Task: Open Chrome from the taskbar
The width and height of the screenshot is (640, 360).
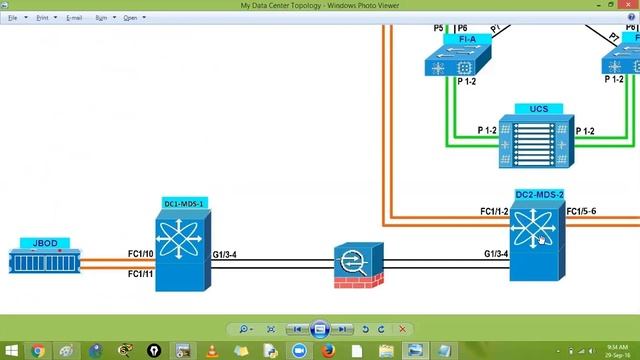Action: pos(38,351)
